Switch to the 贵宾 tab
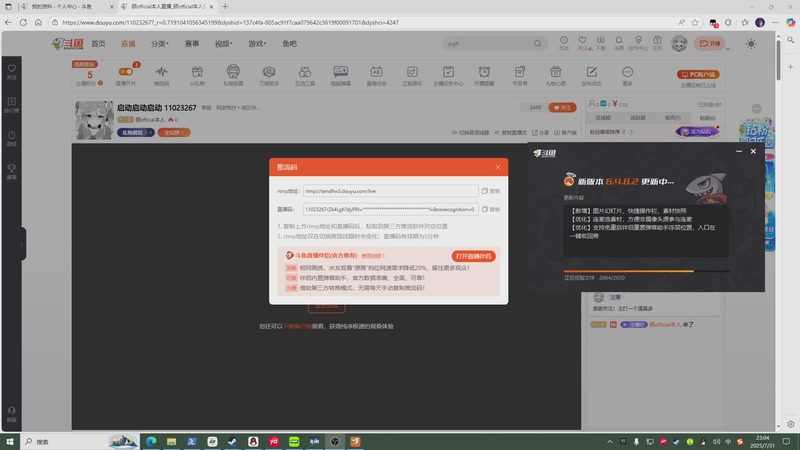This screenshot has width=800, height=450. (x=672, y=118)
